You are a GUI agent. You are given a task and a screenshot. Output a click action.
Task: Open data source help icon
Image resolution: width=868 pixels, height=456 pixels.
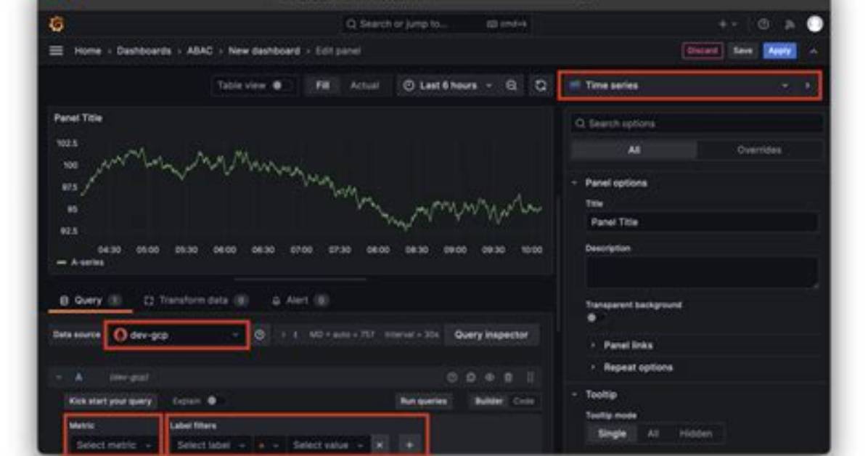(260, 335)
